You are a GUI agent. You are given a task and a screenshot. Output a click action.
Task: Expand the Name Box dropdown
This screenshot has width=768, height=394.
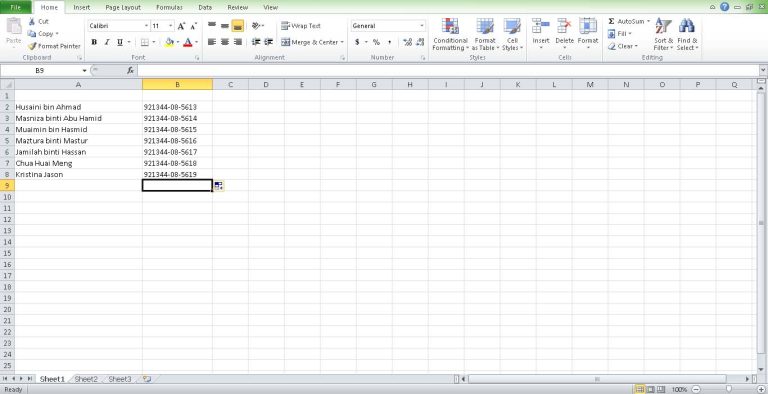84,71
